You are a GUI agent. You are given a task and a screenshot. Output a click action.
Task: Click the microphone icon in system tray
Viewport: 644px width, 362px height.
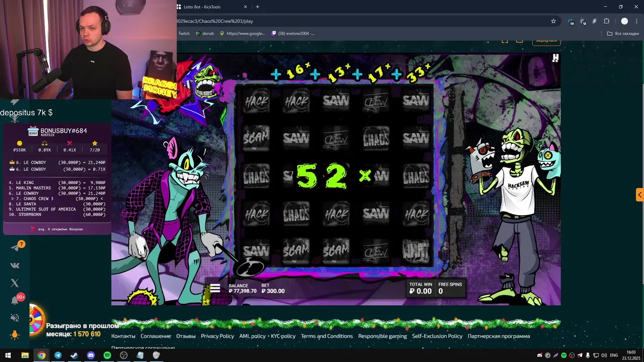click(x=588, y=355)
